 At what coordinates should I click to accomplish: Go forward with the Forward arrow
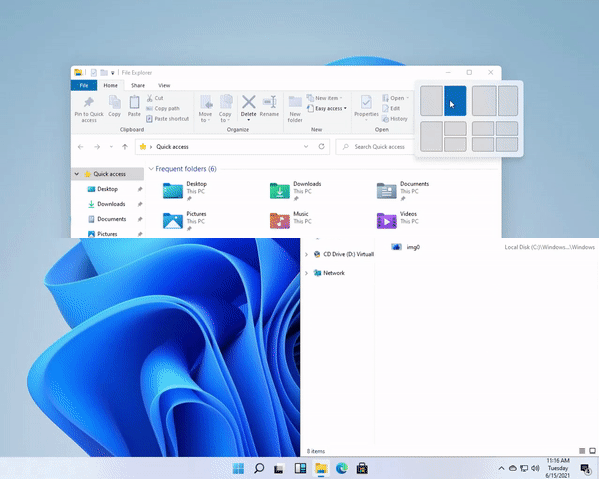pos(97,147)
